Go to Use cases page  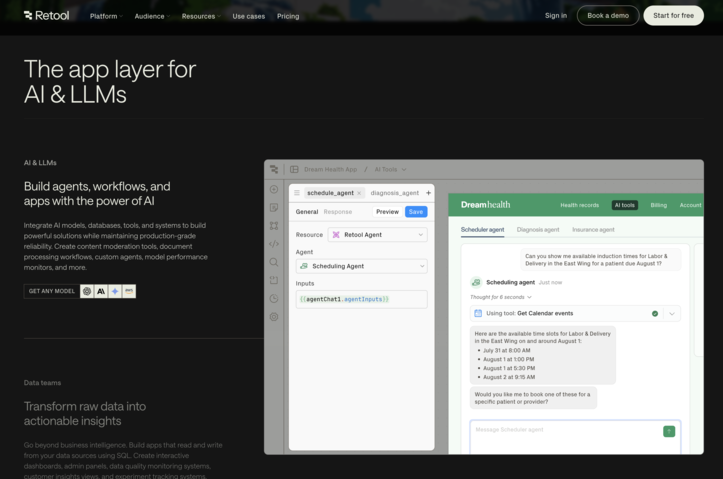249,16
